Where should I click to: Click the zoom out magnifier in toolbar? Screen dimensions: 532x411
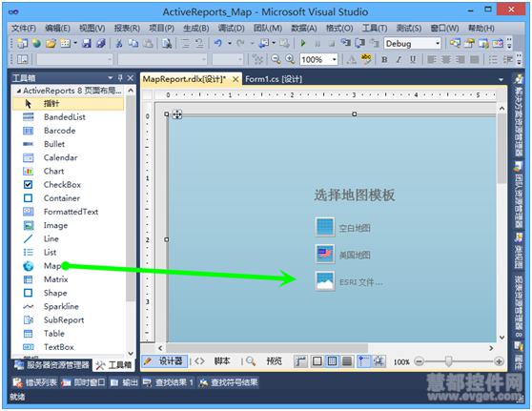coord(276,59)
